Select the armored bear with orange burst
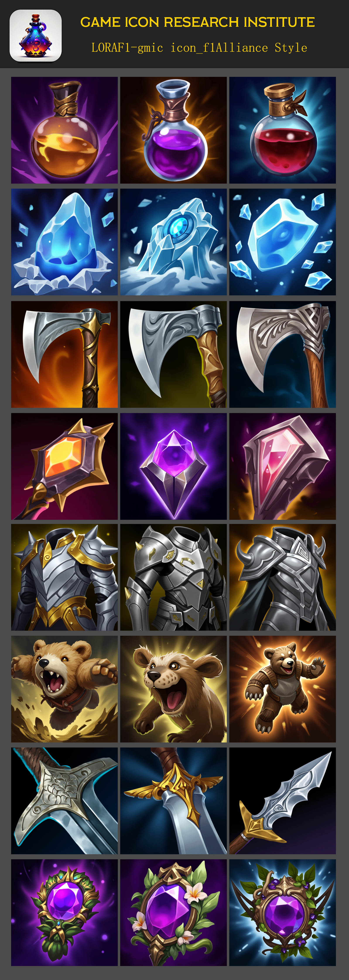The height and width of the screenshot is (980, 349). point(282,689)
